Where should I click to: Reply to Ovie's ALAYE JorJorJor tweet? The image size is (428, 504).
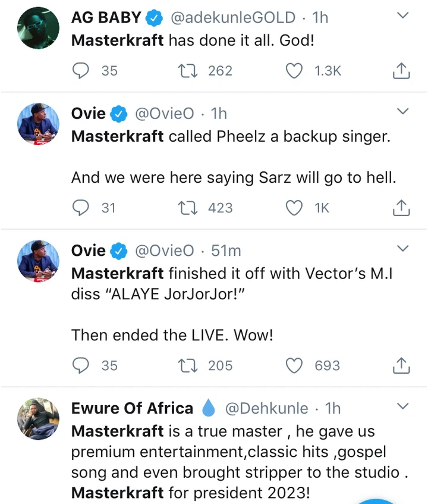[80, 365]
